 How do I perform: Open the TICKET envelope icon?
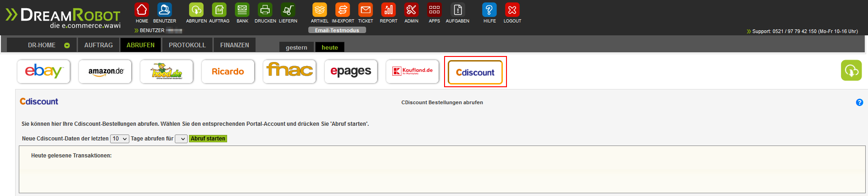[x=366, y=10]
